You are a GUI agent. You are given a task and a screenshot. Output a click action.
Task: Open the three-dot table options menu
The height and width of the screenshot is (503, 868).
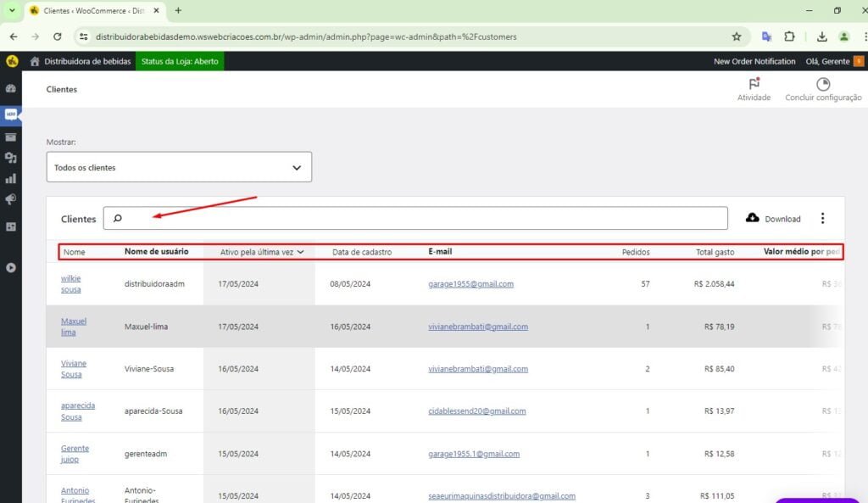click(822, 218)
